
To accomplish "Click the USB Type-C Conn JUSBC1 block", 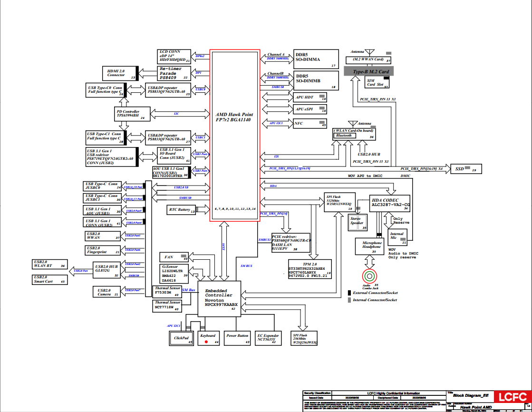I will pyautogui.click(x=102, y=198).
